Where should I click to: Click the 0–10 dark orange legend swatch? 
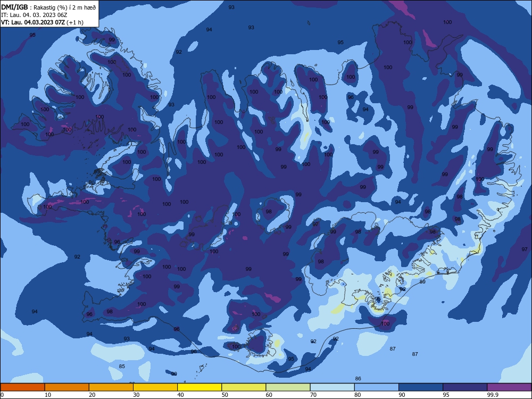(22, 387)
